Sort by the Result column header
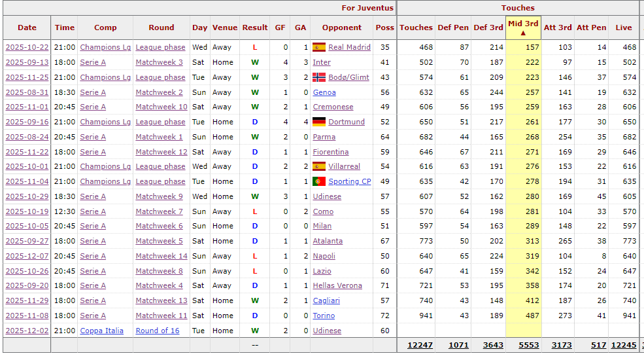Viewport: 644px width, 362px height. 255,27
